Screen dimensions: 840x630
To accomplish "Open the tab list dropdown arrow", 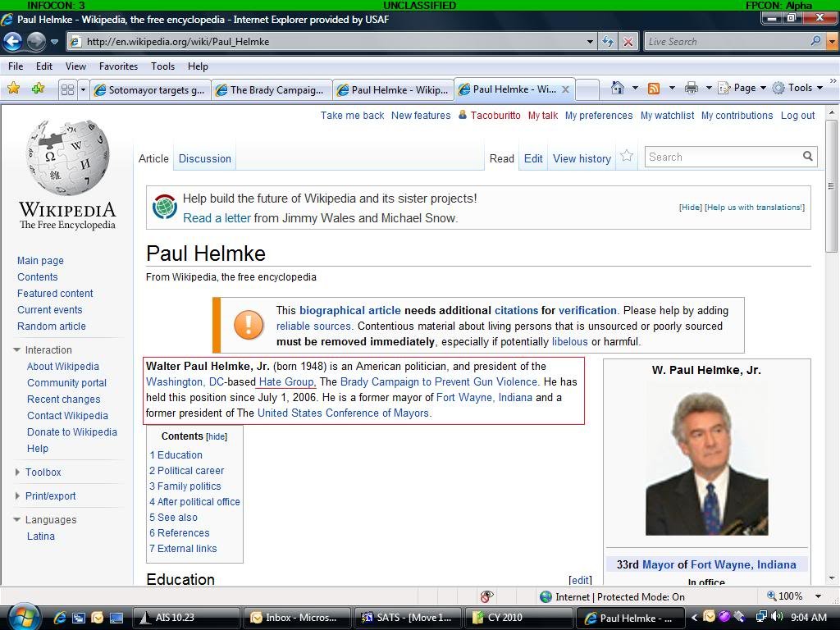I will pos(83,89).
